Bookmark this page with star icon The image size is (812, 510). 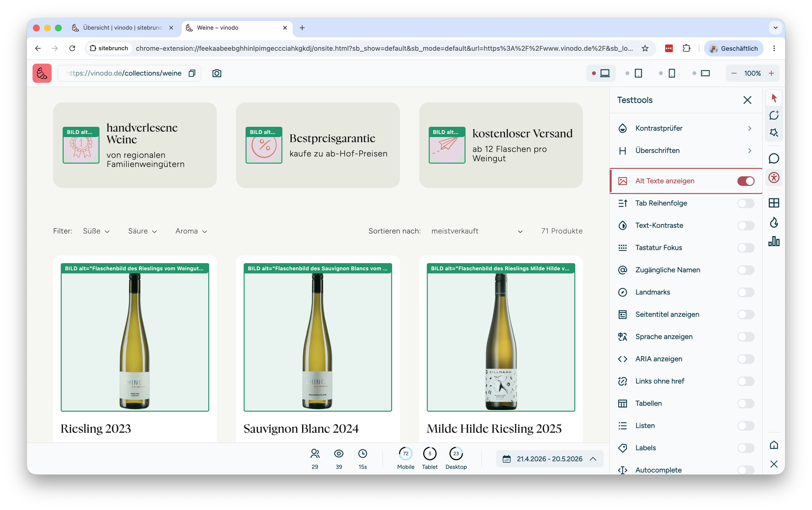[645, 49]
